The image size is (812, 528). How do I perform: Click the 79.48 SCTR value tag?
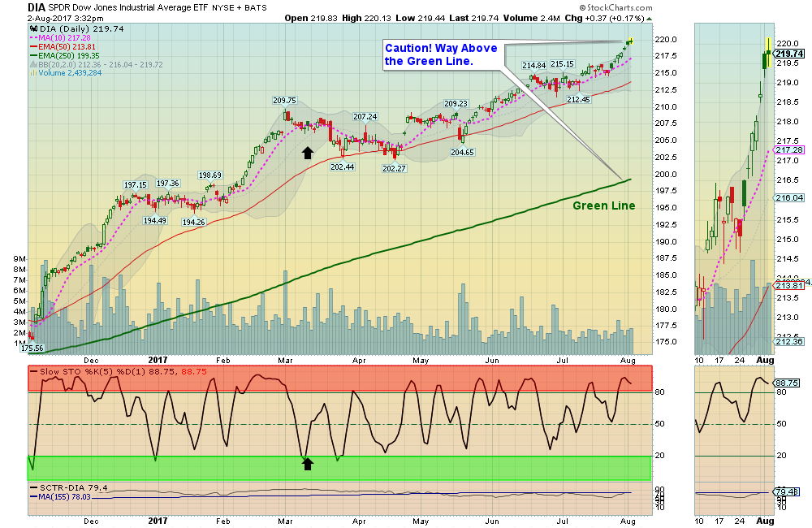coord(787,491)
